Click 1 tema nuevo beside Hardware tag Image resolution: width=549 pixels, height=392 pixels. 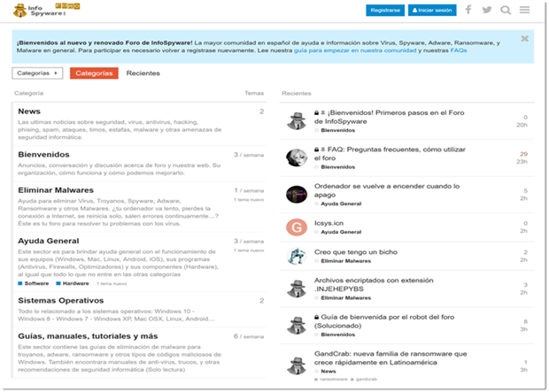[112, 284]
